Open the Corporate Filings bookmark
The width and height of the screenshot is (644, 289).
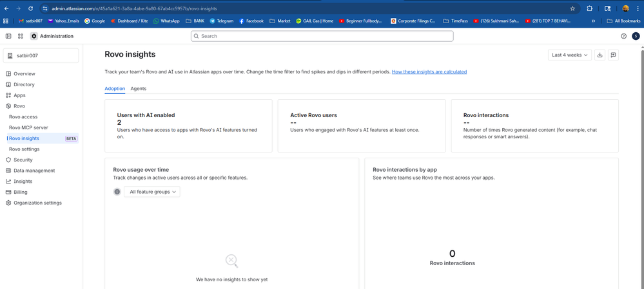coord(413,21)
